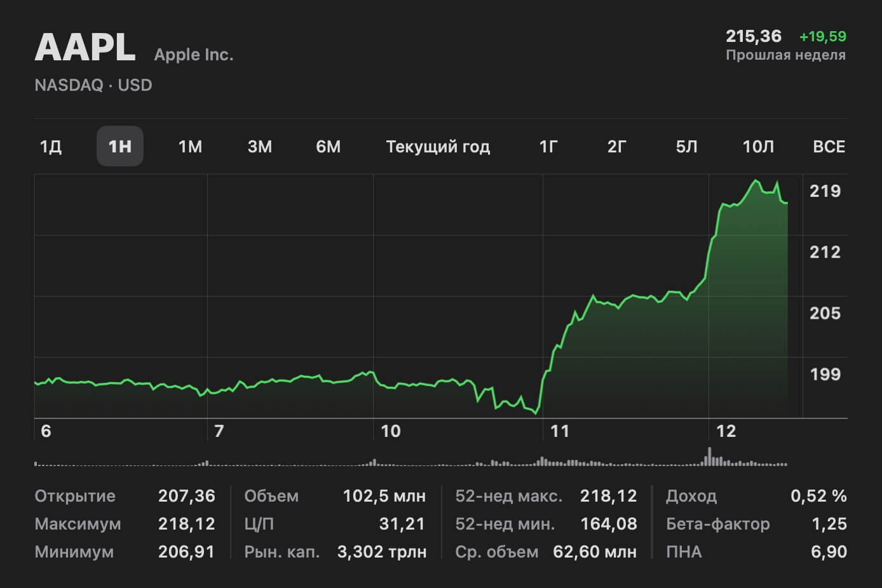Click the peak of the green price line
This screenshot has height=588, width=882.
pyautogui.click(x=756, y=180)
